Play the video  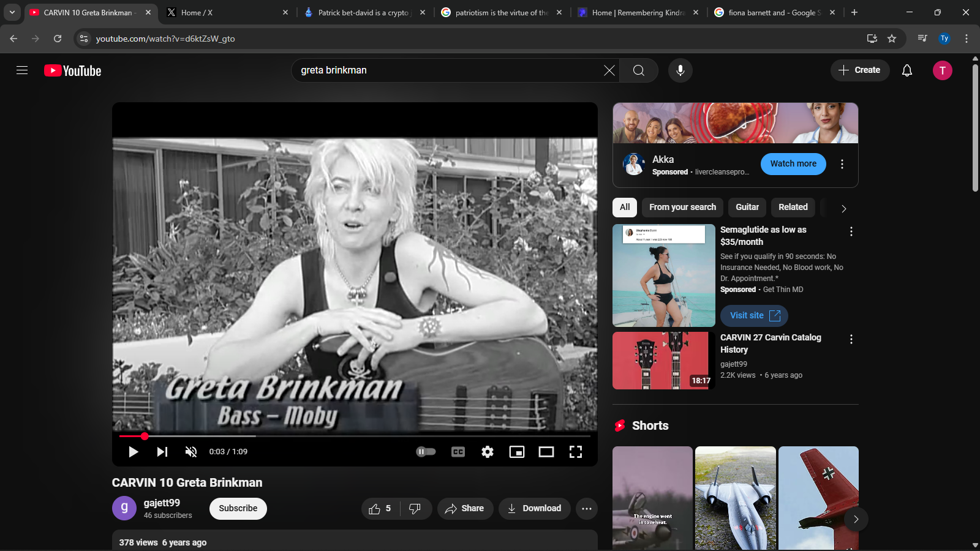[133, 452]
